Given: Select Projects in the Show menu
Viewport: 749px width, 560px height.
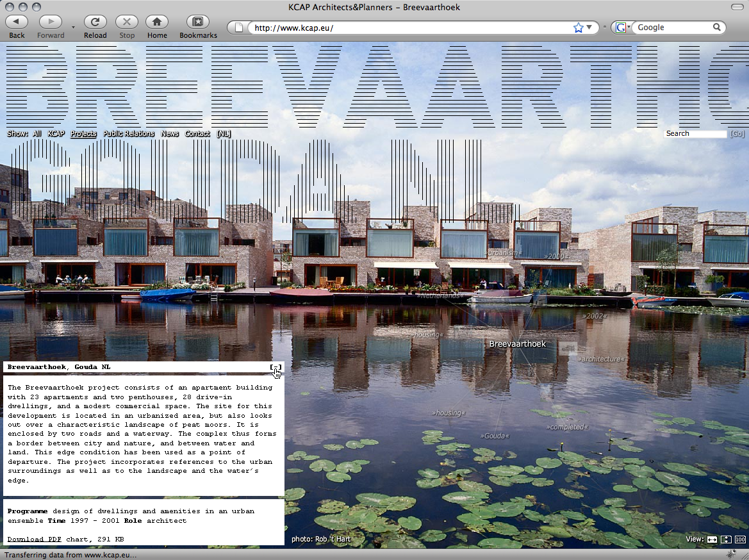Looking at the screenshot, I should [x=83, y=134].
